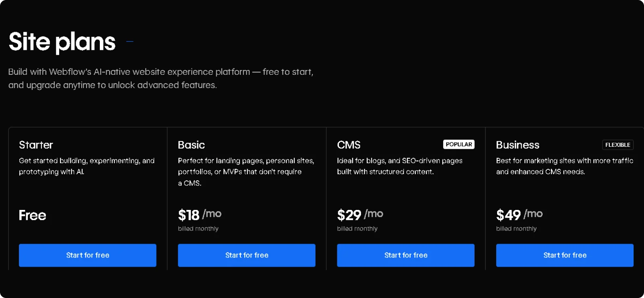Screen dimensions: 644x298
Task: Select the Starter plan title
Action: pyautogui.click(x=36, y=145)
